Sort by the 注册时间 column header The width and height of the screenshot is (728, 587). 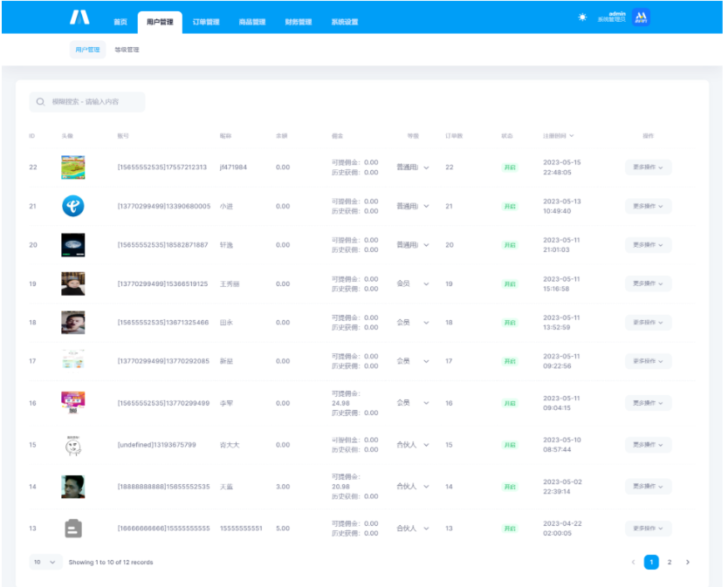(x=558, y=136)
